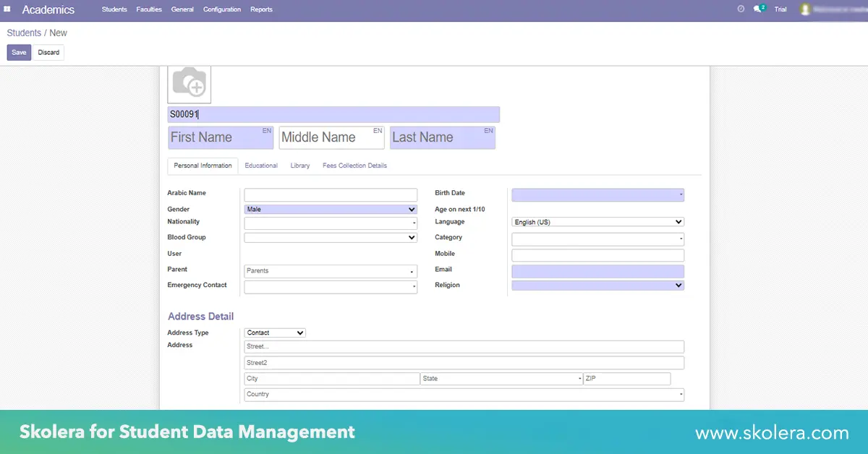Open the State dropdown
The image size is (868, 454).
click(501, 379)
